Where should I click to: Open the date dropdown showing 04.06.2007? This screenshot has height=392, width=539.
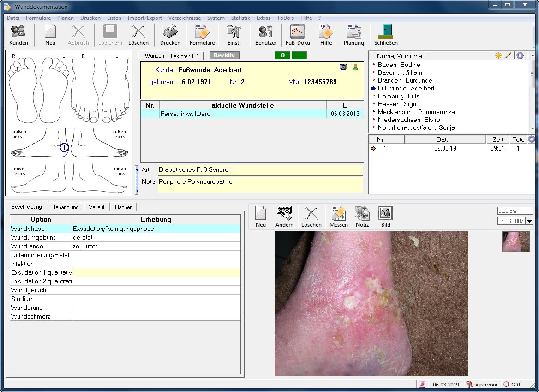coord(529,221)
